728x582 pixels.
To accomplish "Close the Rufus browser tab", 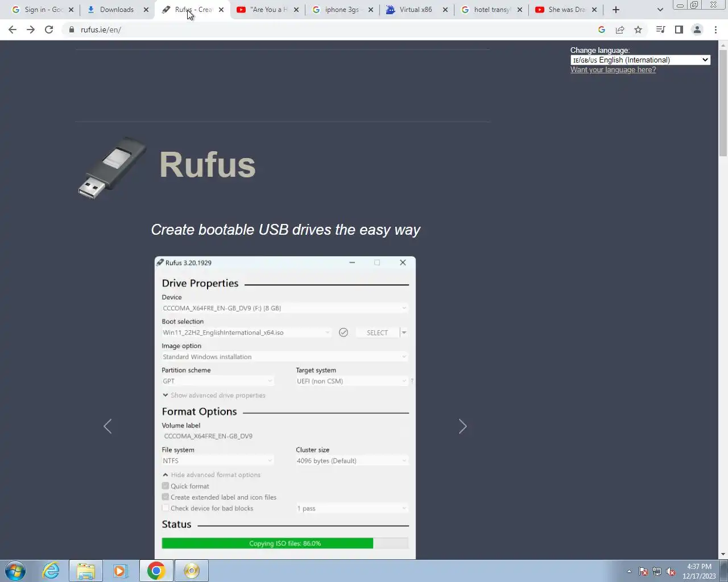I will [221, 10].
